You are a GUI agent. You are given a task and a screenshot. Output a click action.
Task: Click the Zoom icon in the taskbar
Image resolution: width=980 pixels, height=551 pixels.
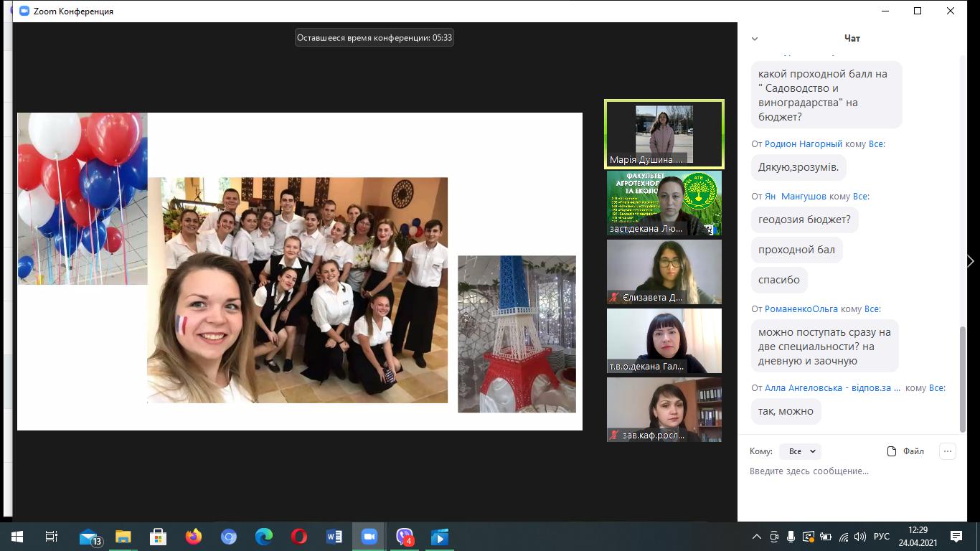[x=369, y=537]
